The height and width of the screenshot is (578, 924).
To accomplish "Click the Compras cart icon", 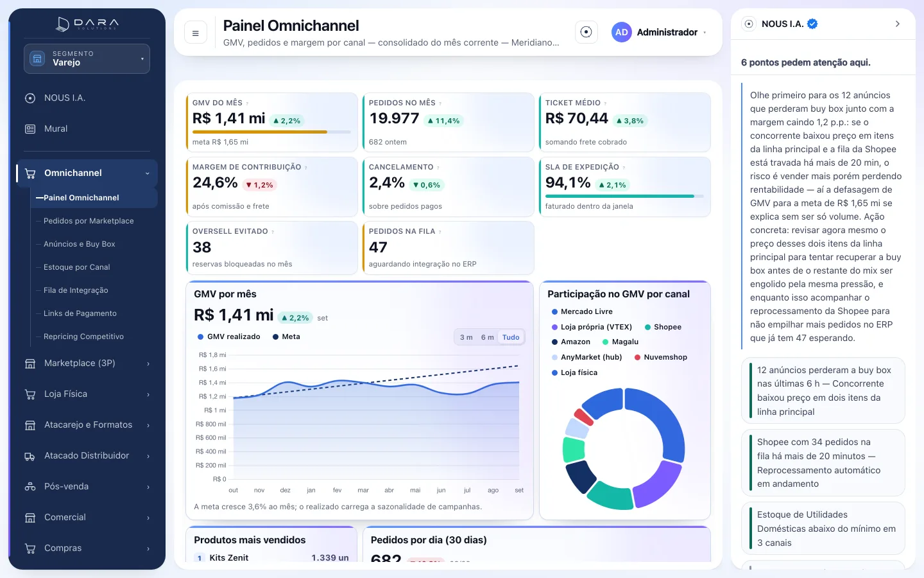I will click(30, 548).
